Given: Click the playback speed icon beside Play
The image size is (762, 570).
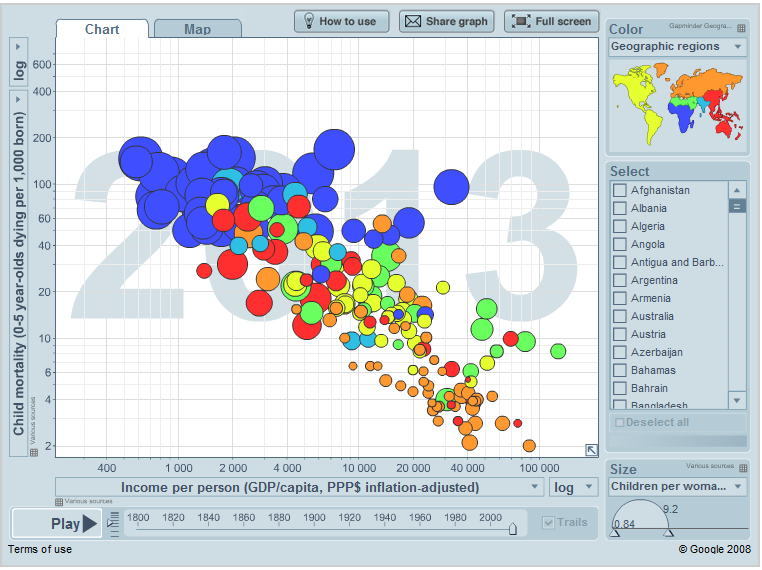Looking at the screenshot, I should coord(113,521).
